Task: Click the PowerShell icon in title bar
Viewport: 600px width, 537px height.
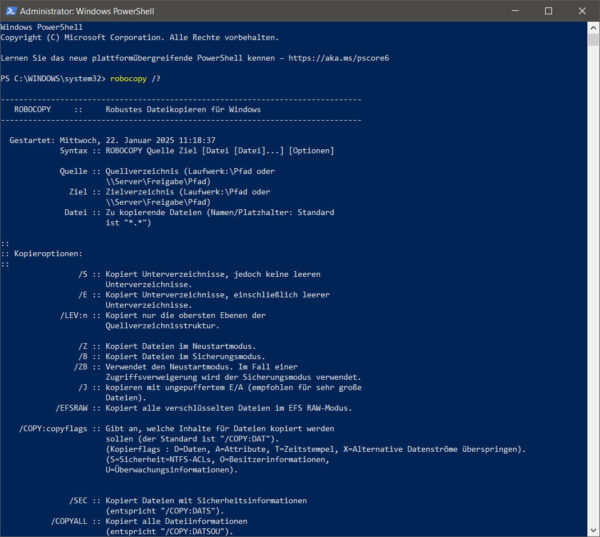Action: click(11, 11)
